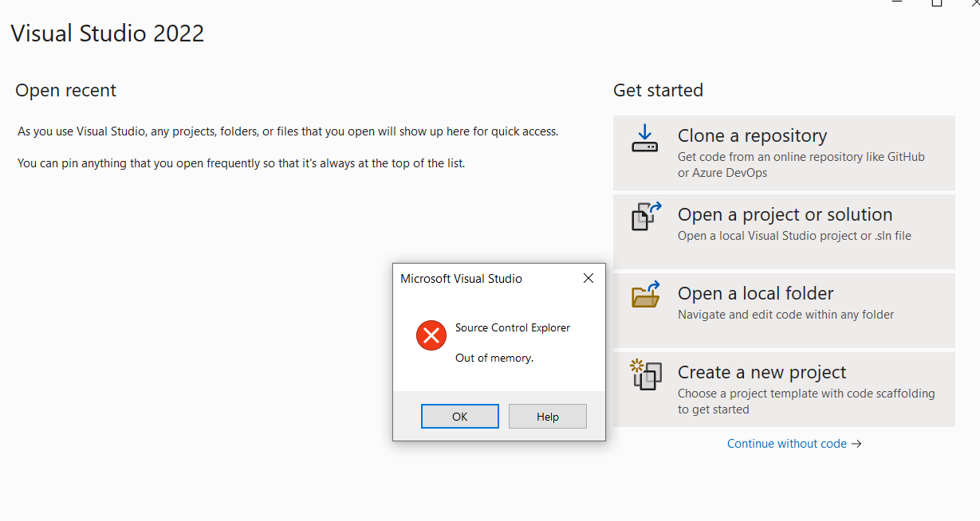Viewport: 980px width, 521px height.
Task: Start Create a new project
Action: pos(784,390)
